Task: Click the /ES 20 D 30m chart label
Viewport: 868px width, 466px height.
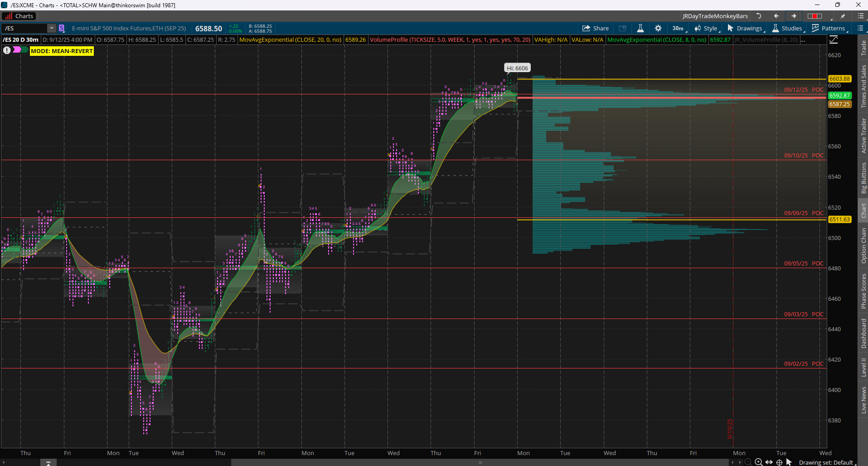Action: click(x=21, y=39)
